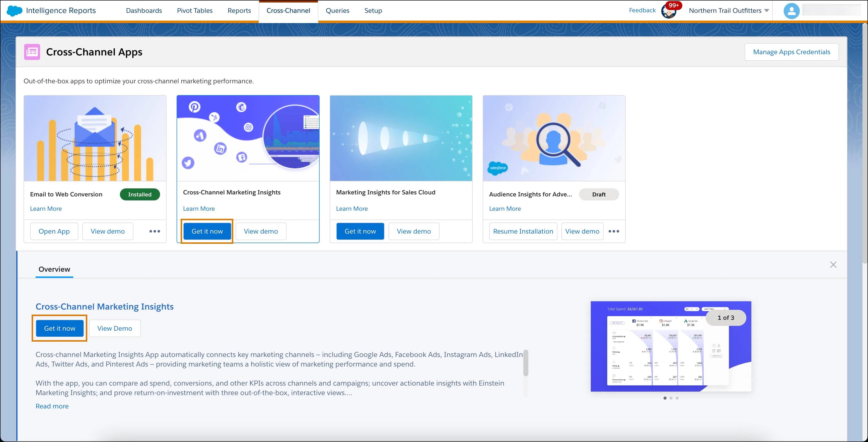Click the close button on the Overview panel

pos(833,264)
